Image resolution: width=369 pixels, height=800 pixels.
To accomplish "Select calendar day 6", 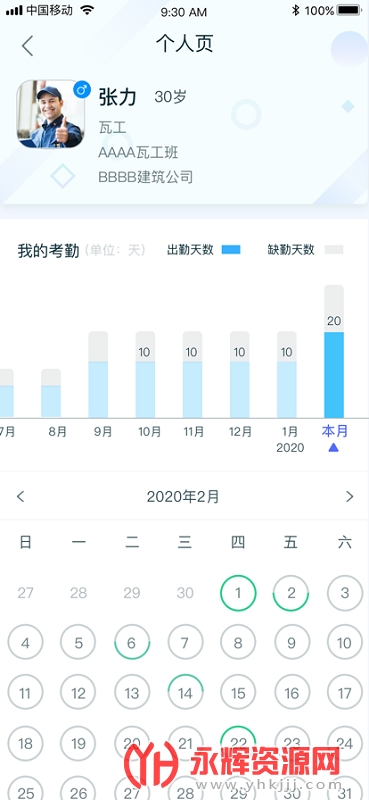I will tap(132, 643).
